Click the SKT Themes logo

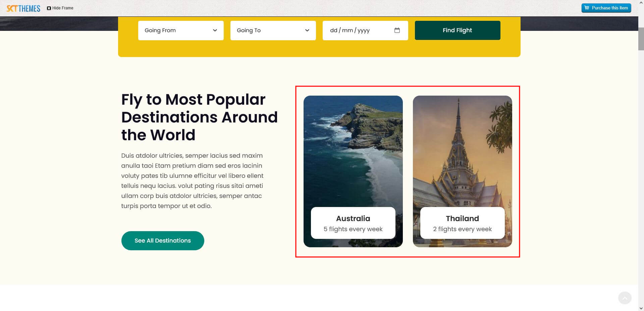coord(23,8)
